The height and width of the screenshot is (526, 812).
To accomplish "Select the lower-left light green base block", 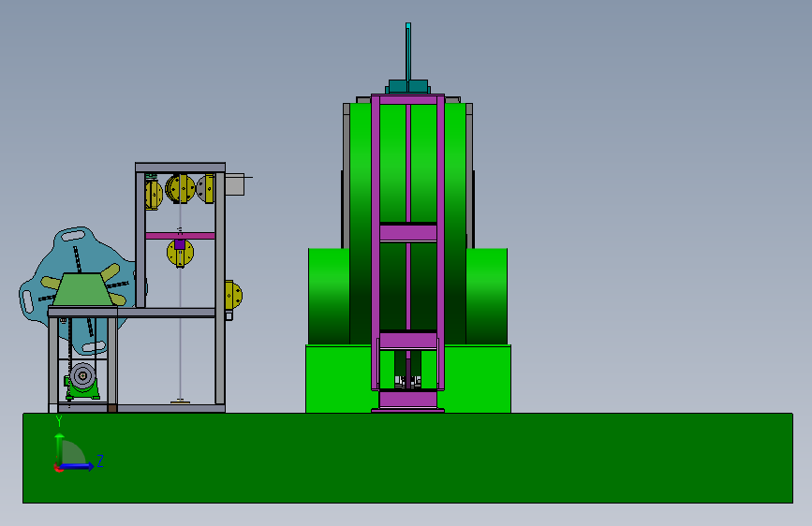I will pos(338,378).
